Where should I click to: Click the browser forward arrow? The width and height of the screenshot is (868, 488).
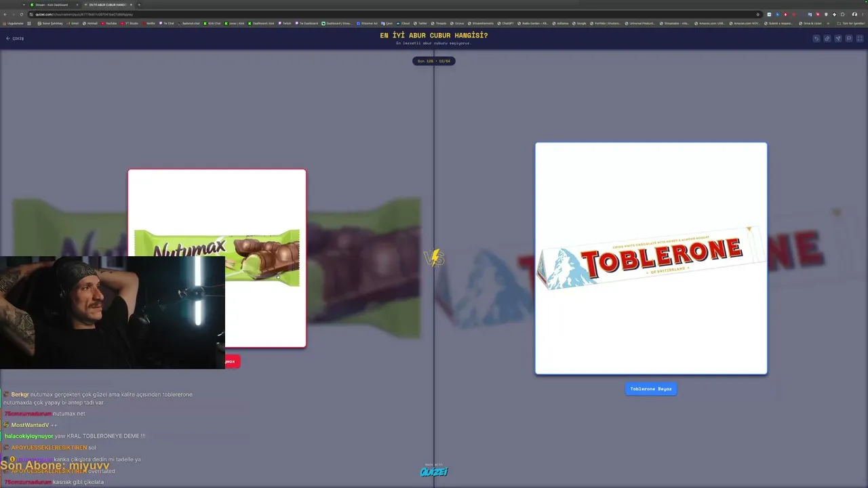tap(14, 14)
